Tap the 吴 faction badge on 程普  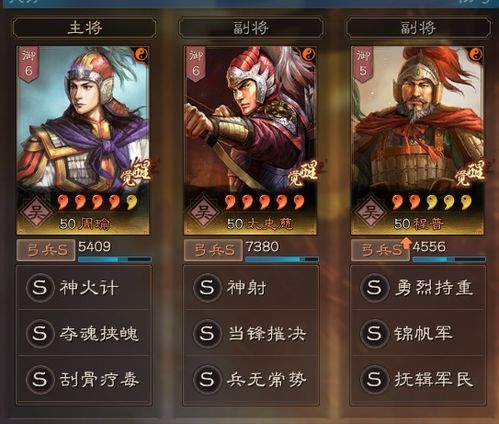[371, 212]
